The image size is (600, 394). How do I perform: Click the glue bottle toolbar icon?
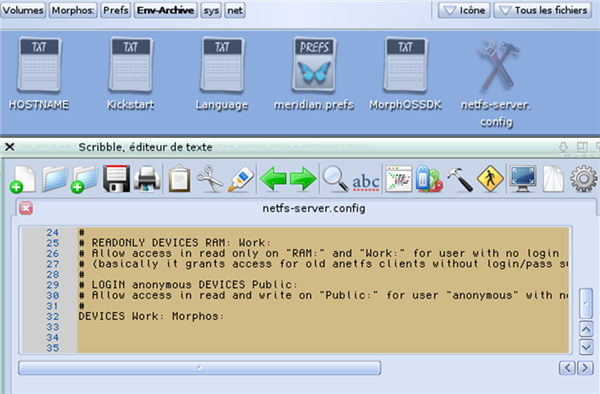[241, 179]
